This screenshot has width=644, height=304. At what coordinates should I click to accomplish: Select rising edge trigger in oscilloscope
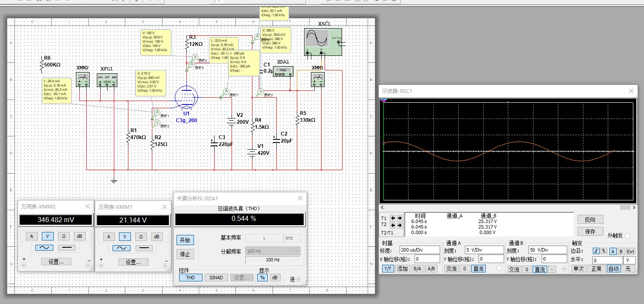[596, 251]
